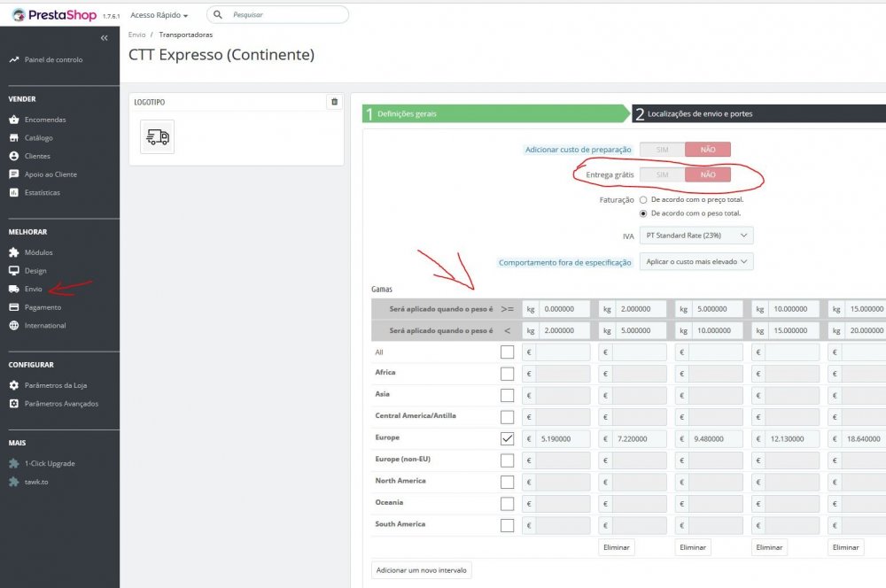Check the South America checkbox
This screenshot has width=886, height=588.
(x=508, y=525)
